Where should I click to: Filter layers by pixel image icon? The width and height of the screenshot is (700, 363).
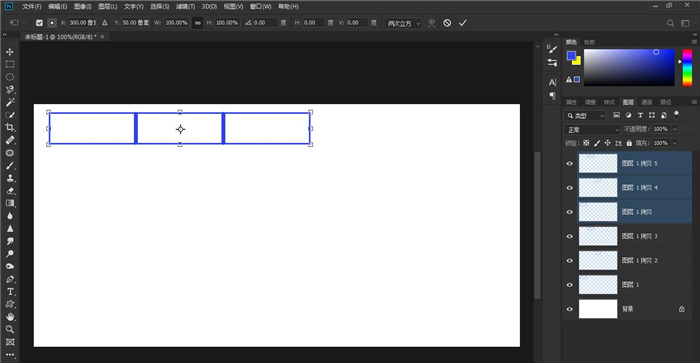coord(617,115)
